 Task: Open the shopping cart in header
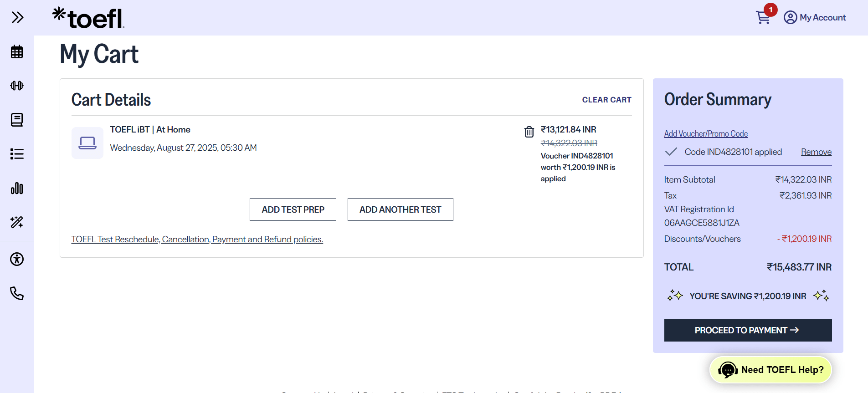click(763, 17)
